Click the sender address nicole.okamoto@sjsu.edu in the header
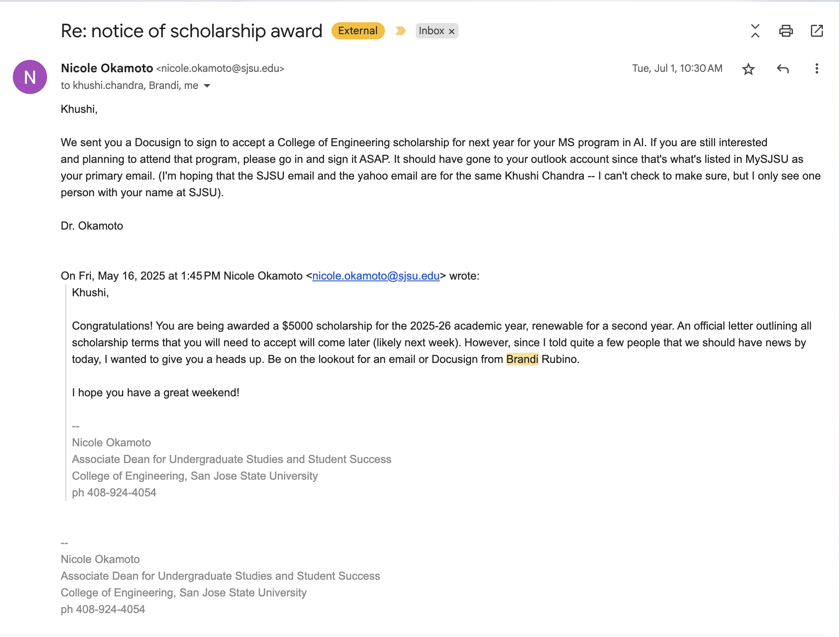This screenshot has height=637, width=840. coord(220,68)
